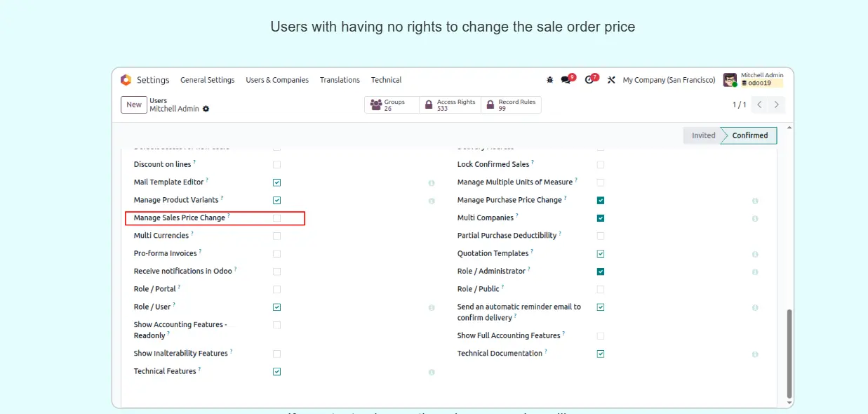Open the conversations chat icon
This screenshot has width=868, height=414.
tap(566, 80)
